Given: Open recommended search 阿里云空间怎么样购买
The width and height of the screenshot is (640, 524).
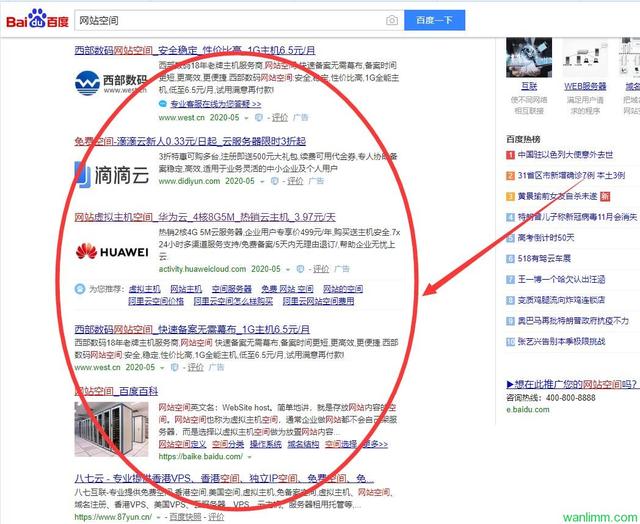Looking at the screenshot, I should coord(233,301).
